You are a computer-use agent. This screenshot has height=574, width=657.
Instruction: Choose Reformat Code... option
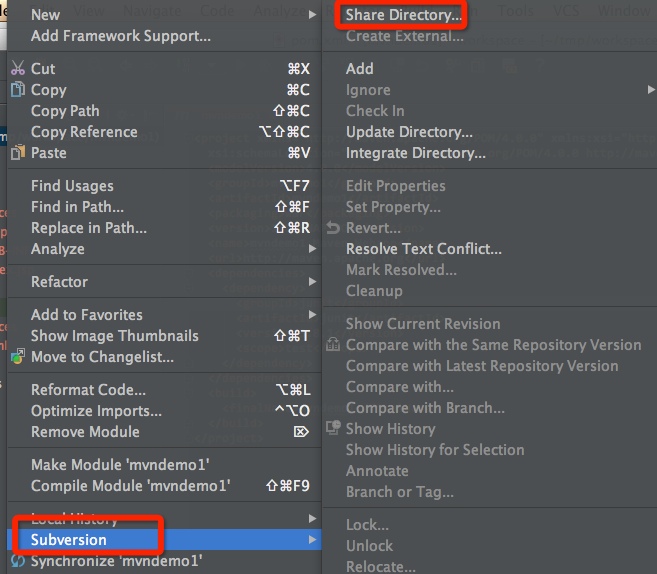coord(88,390)
